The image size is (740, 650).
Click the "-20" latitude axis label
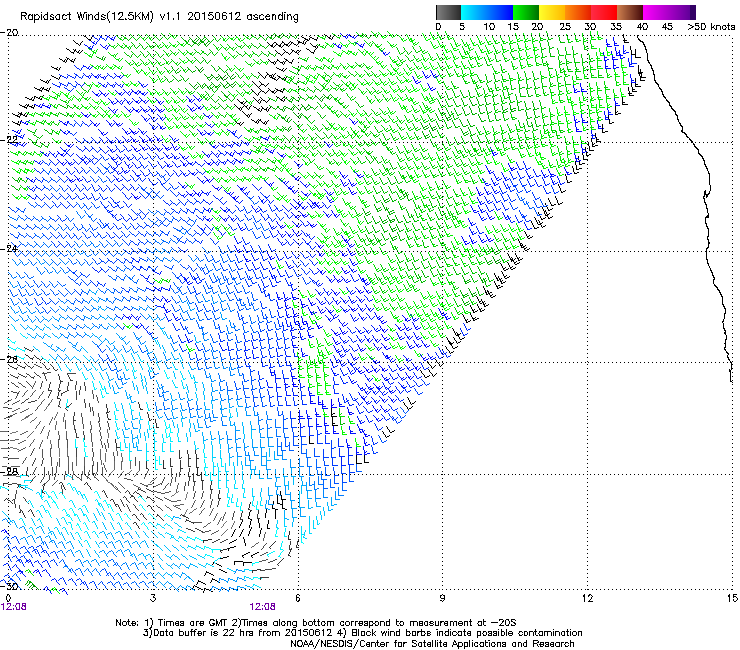coord(9,33)
